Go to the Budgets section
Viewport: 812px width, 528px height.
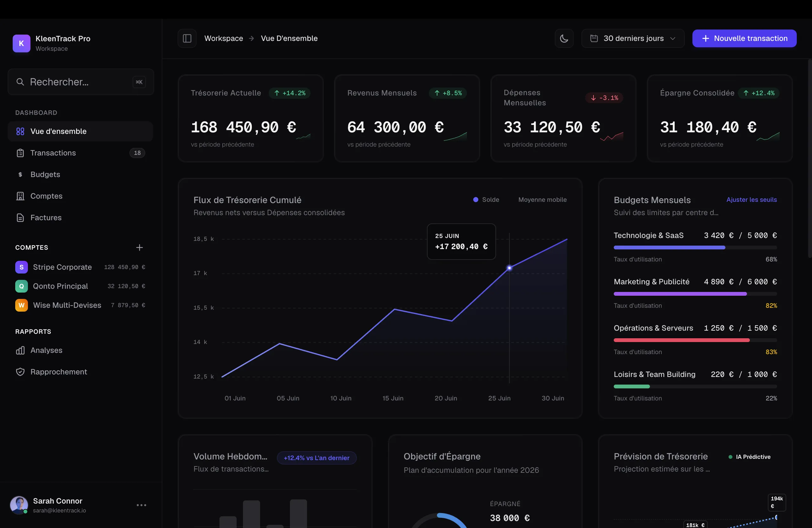point(80,175)
